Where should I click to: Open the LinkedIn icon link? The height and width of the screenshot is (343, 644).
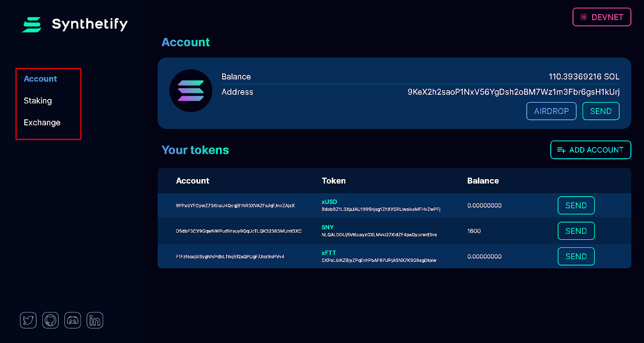tap(95, 320)
